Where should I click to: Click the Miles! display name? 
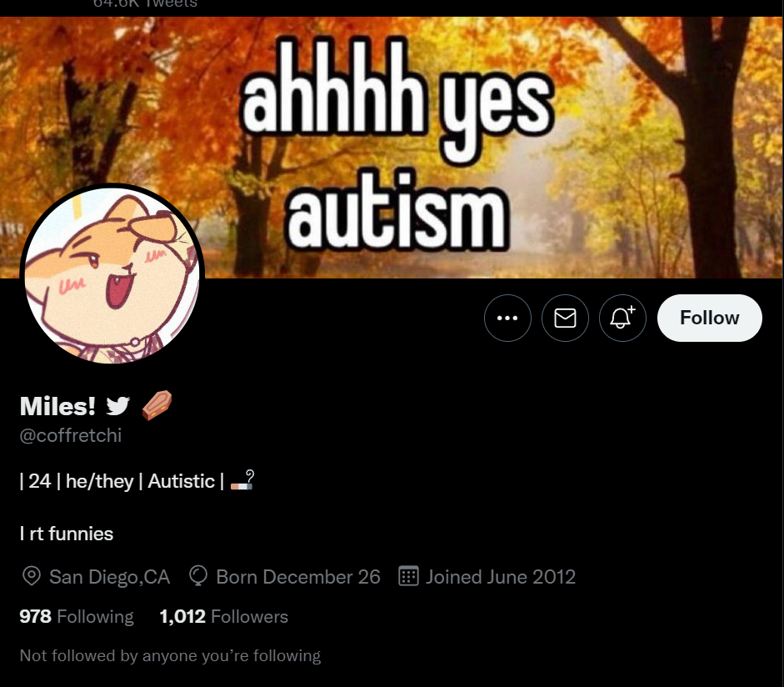point(57,406)
